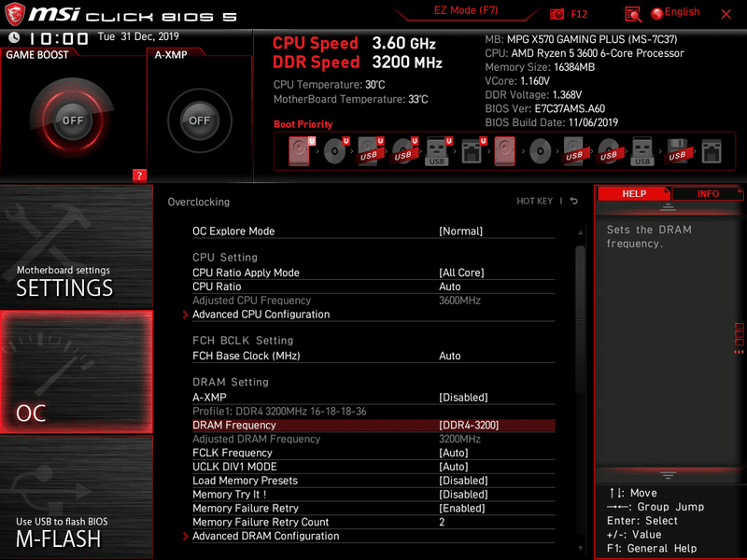747x560 pixels.
Task: Switch to EZ Mode (F7)
Action: click(x=465, y=10)
